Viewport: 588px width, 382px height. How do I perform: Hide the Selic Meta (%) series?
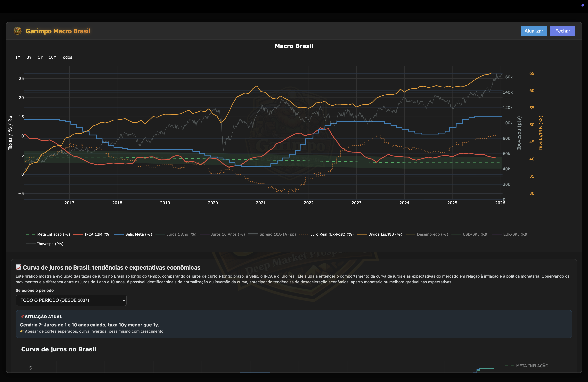(138, 234)
